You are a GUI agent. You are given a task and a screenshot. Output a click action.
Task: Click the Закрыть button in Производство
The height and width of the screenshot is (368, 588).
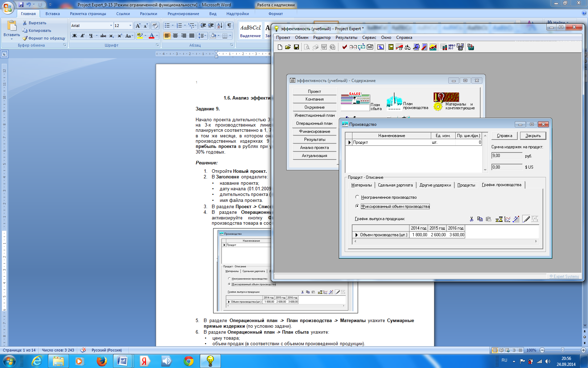[533, 136]
